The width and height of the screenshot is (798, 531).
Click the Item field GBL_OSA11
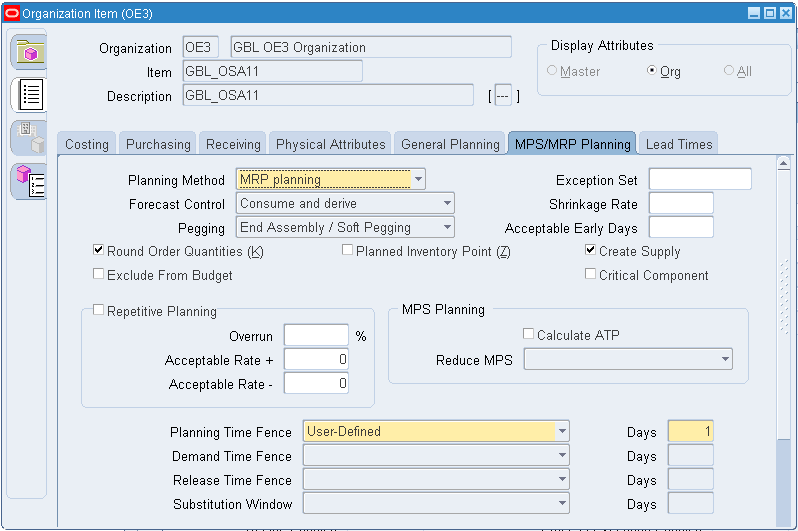(x=273, y=71)
